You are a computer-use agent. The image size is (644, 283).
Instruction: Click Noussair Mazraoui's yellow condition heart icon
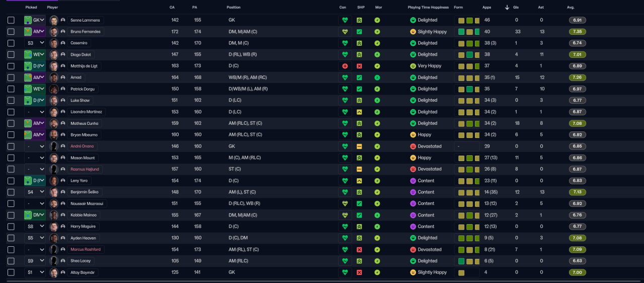(x=345, y=203)
